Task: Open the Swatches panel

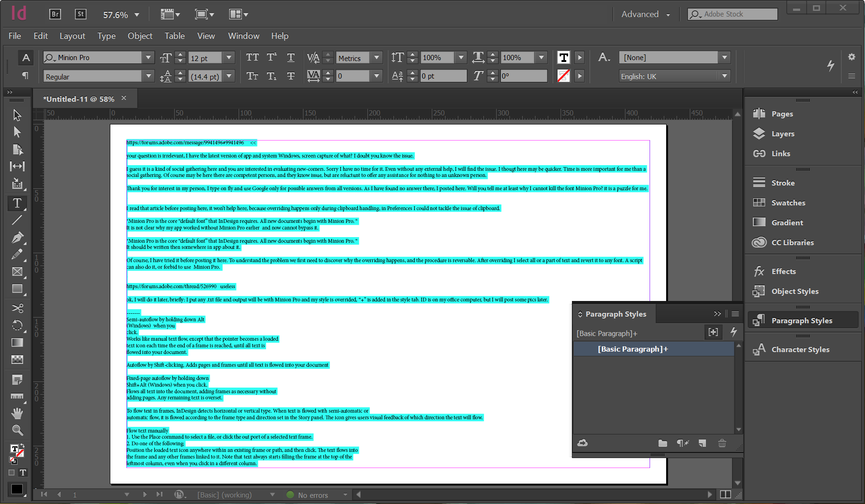Action: pos(788,203)
